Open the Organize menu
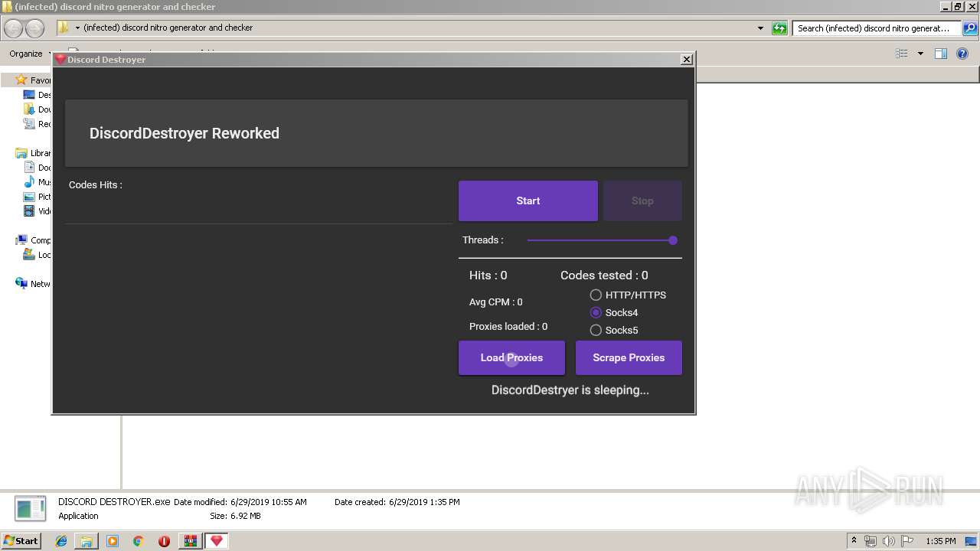The height and width of the screenshot is (551, 980). 30,54
